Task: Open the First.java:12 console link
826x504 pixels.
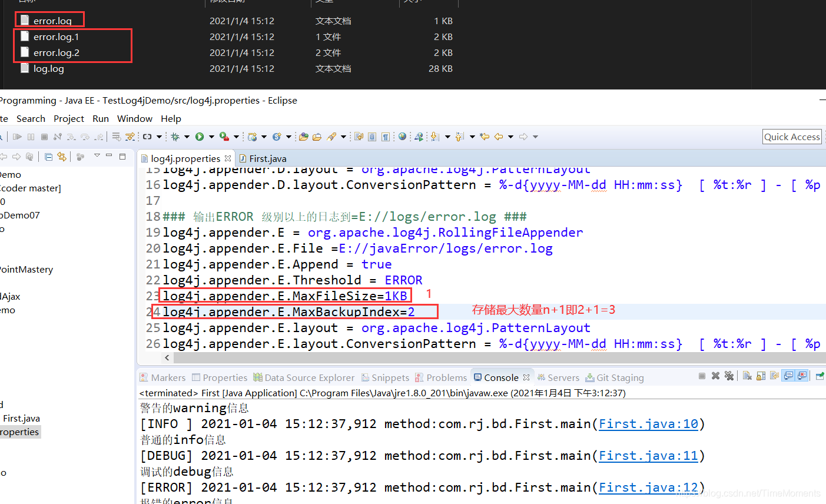Action: pyautogui.click(x=648, y=488)
